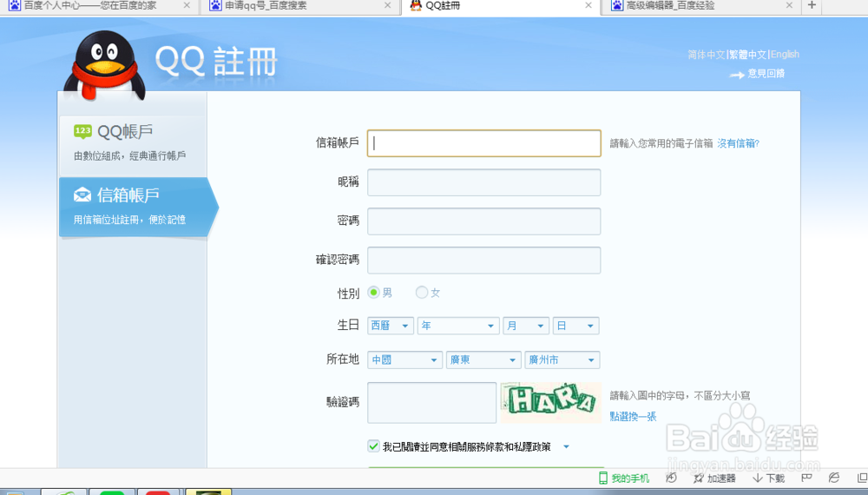This screenshot has height=495, width=868.
Task: Click the restore closed pages clock icon
Action: 671,478
